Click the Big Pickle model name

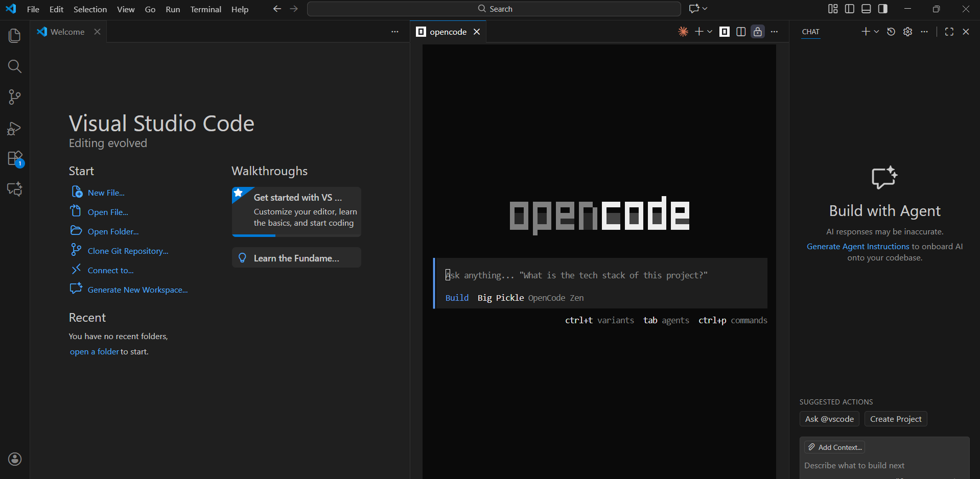click(501, 298)
